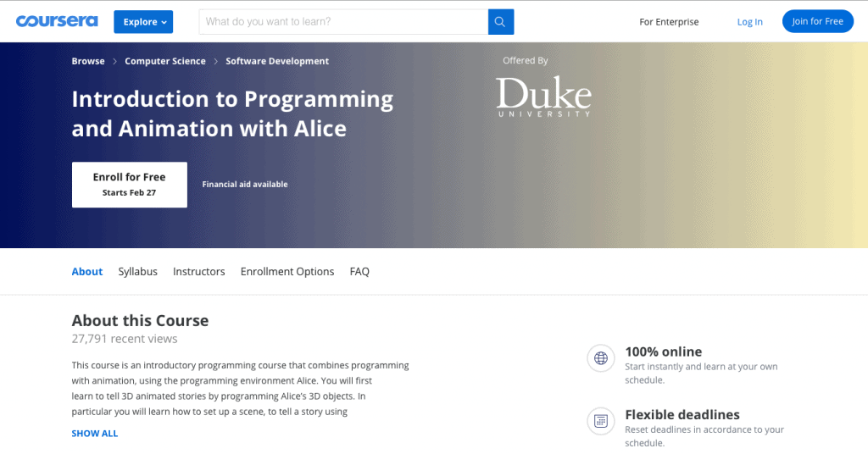The height and width of the screenshot is (454, 868).
Task: Open the For Enterprise link
Action: point(669,22)
